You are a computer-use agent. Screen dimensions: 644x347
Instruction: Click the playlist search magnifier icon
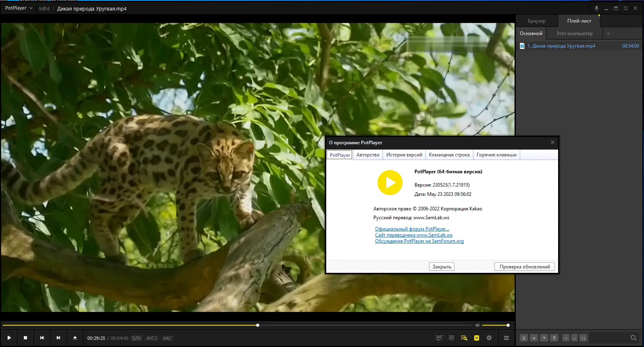coord(634,338)
